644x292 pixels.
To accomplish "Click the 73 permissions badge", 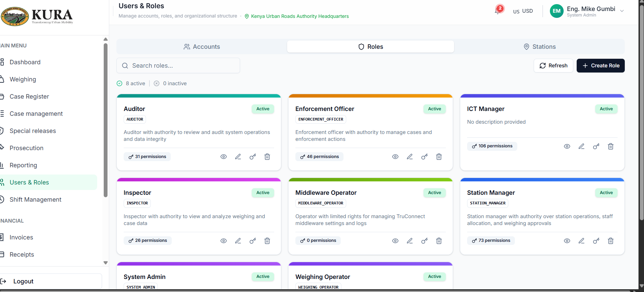I will tap(491, 240).
